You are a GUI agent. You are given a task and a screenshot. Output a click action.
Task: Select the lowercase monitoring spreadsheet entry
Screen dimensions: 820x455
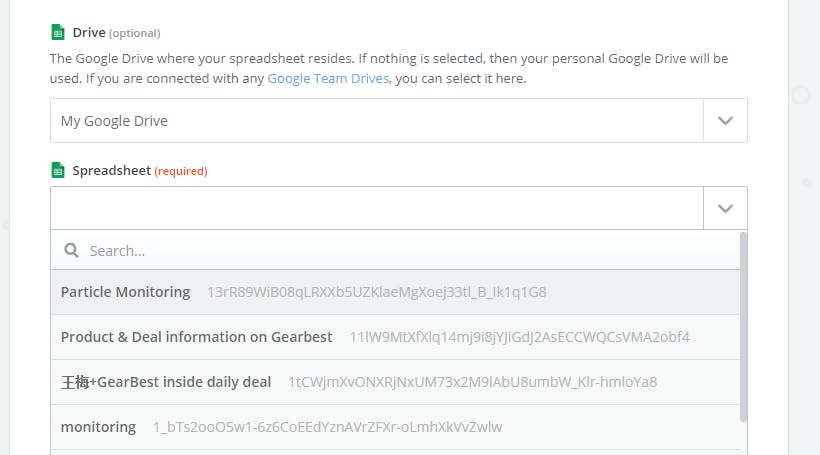(98, 427)
